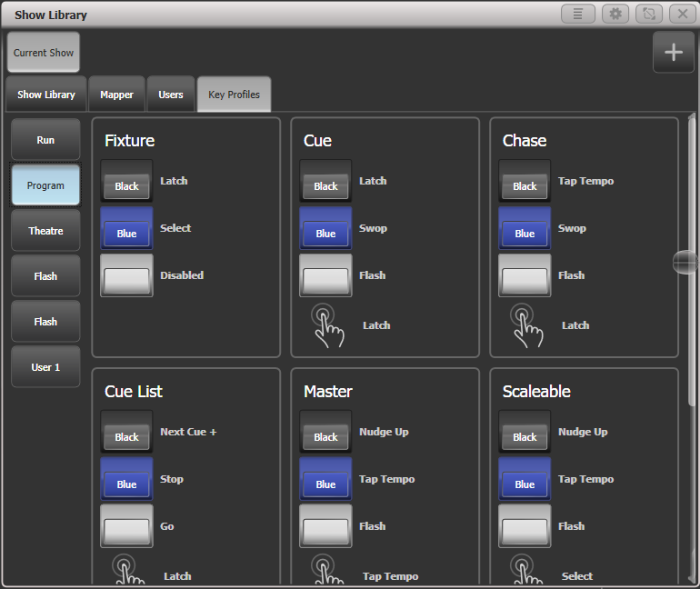Open the settings gear in title bar

click(615, 15)
